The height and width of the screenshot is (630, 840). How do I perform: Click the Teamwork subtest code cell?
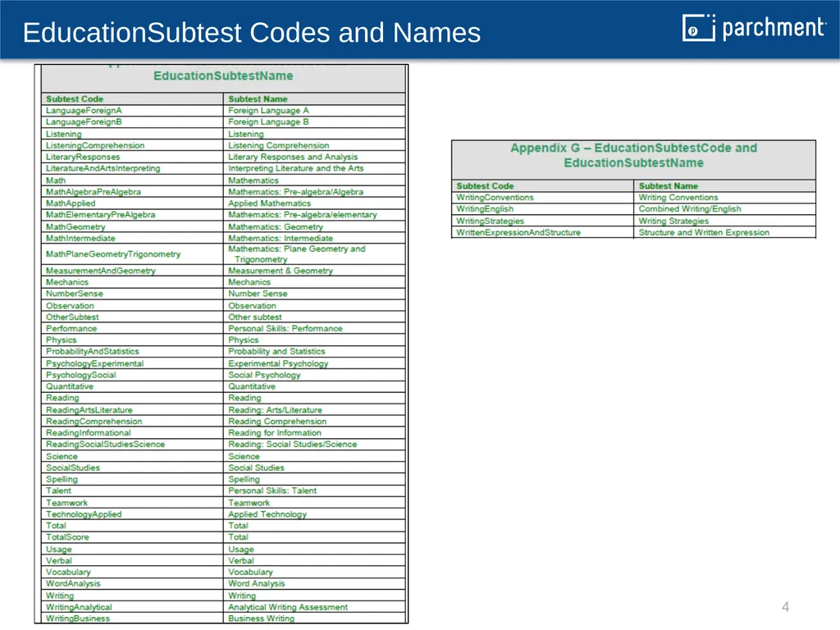tap(132, 503)
